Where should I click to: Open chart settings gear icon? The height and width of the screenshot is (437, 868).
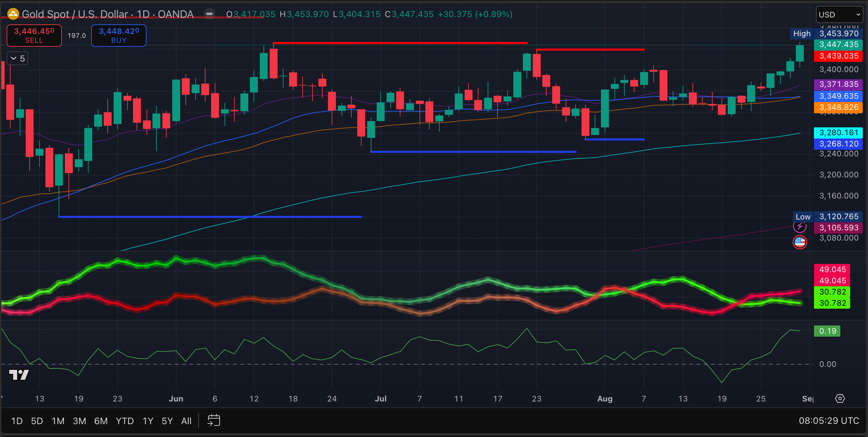point(840,398)
